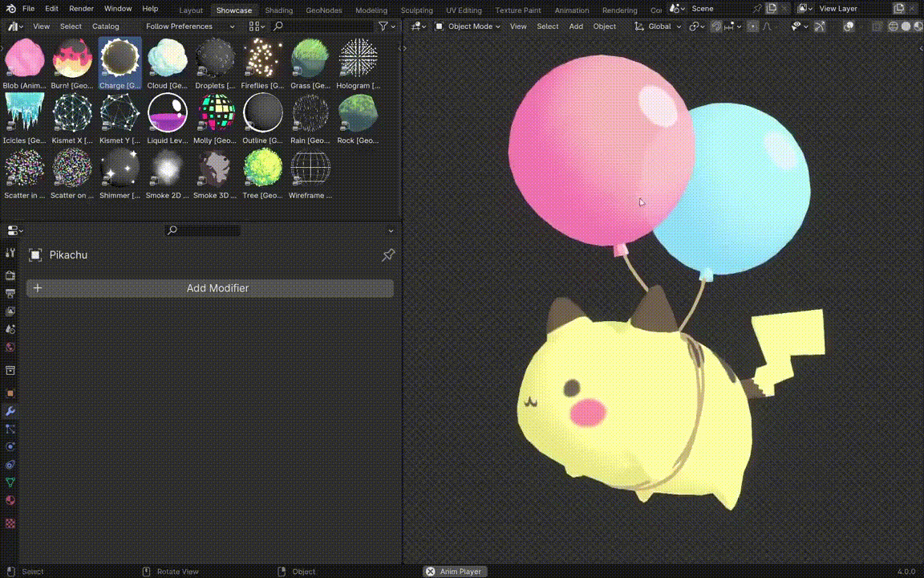
Task: Open the Render properties tab
Action: click(10, 275)
